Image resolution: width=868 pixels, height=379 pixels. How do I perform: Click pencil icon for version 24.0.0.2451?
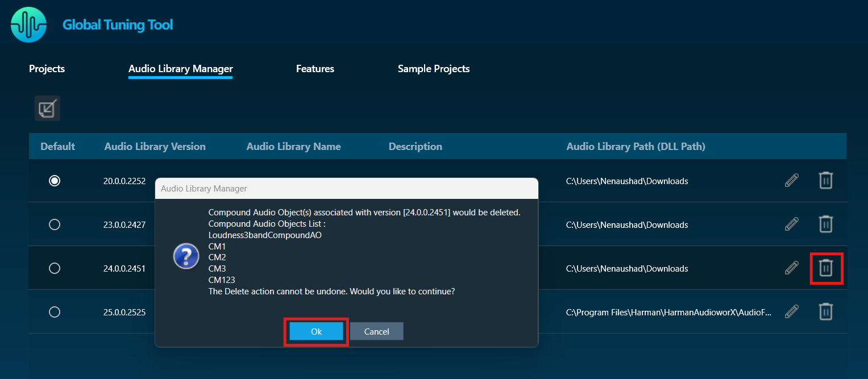pos(791,268)
